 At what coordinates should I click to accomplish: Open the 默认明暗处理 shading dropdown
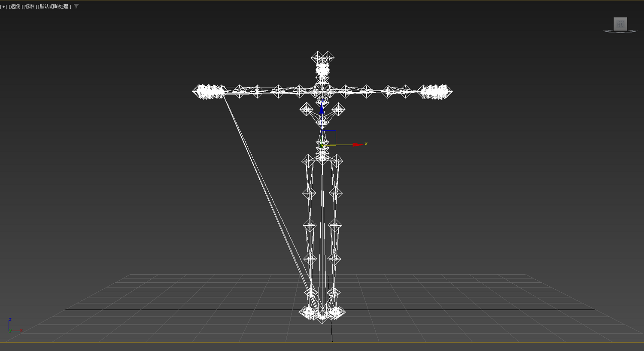[x=55, y=6]
